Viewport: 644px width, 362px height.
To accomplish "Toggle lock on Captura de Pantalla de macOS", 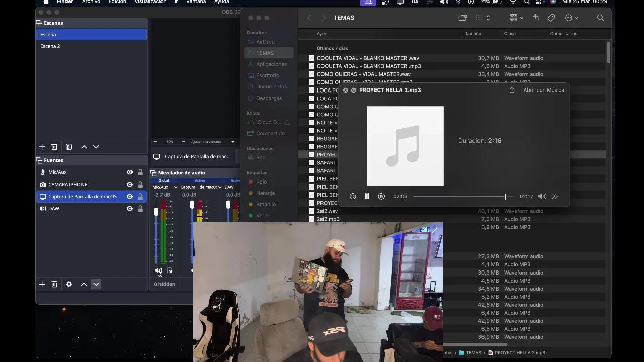I will pos(140,196).
